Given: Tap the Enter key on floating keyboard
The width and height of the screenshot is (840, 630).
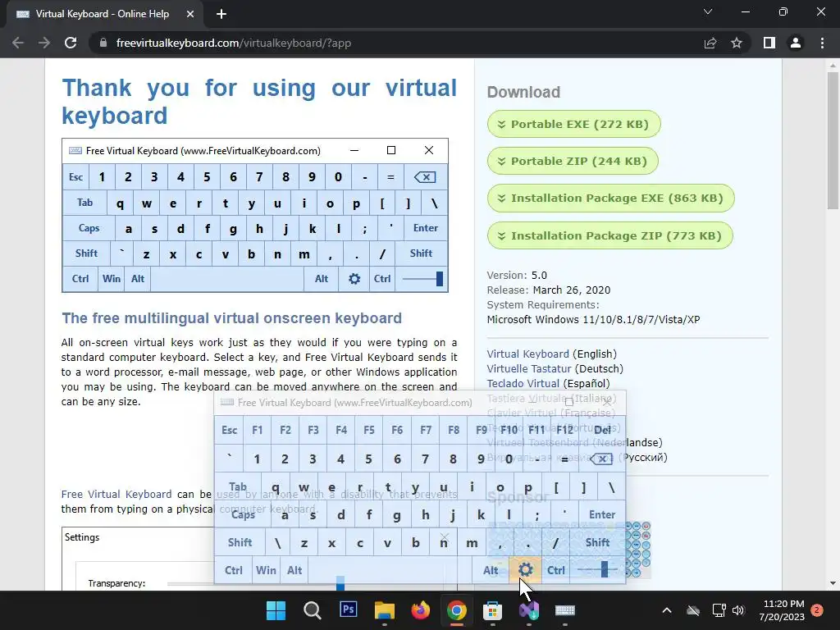Looking at the screenshot, I should point(601,514).
